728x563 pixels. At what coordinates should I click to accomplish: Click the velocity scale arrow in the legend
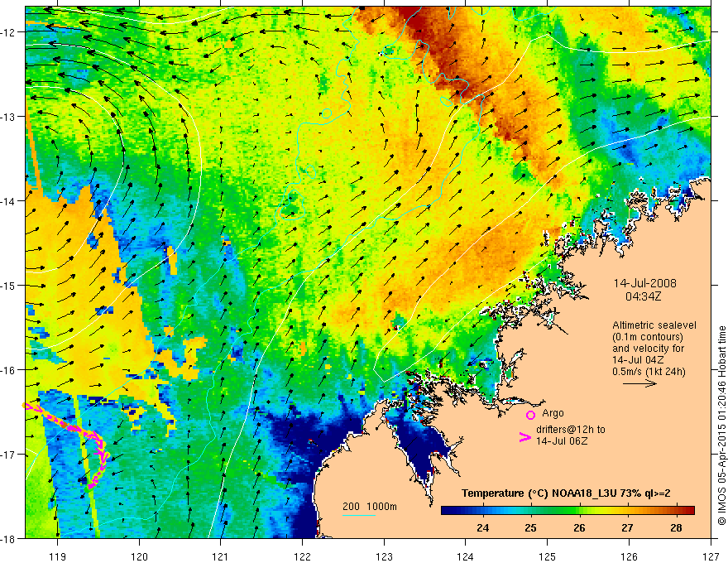click(639, 383)
